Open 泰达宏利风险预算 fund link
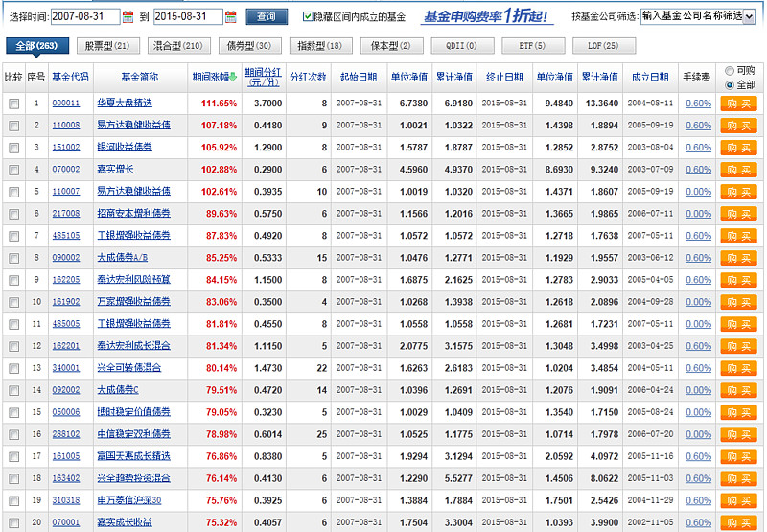The image size is (767, 532). click(x=133, y=280)
